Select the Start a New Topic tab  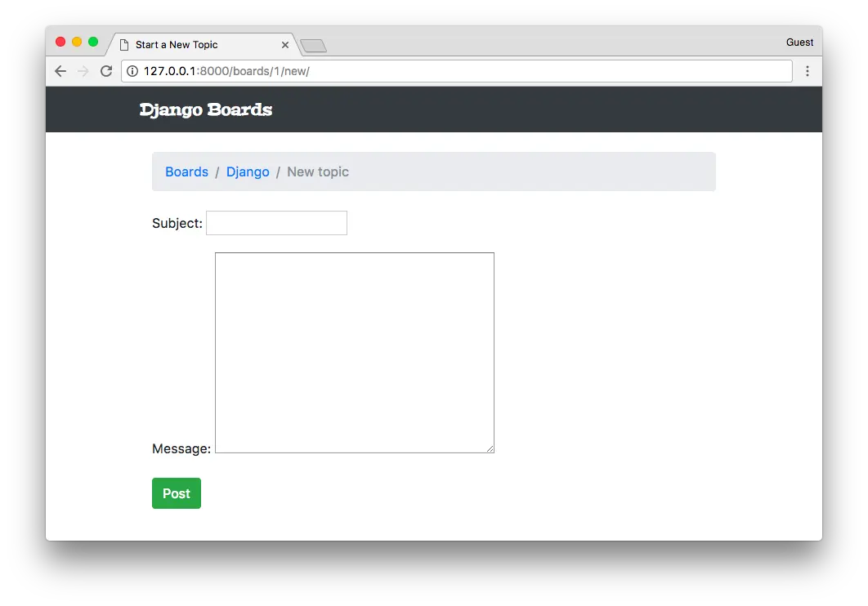(204, 45)
